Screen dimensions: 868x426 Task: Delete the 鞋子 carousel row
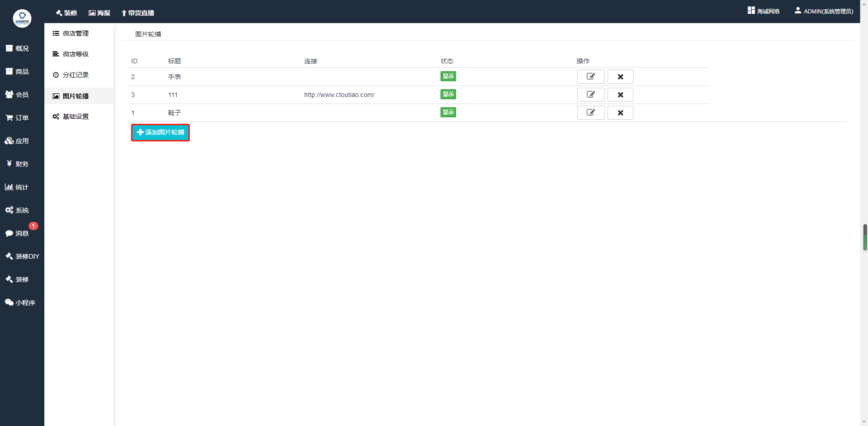(621, 113)
